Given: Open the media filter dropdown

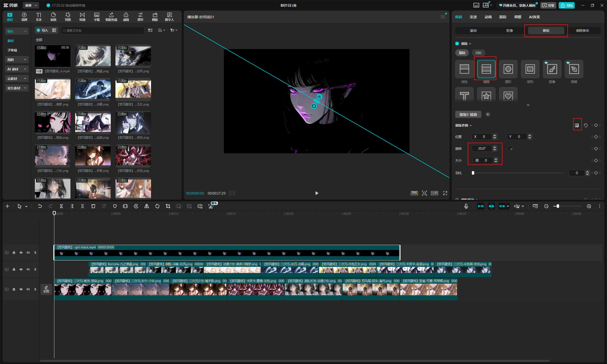Looking at the screenshot, I should [174, 30].
